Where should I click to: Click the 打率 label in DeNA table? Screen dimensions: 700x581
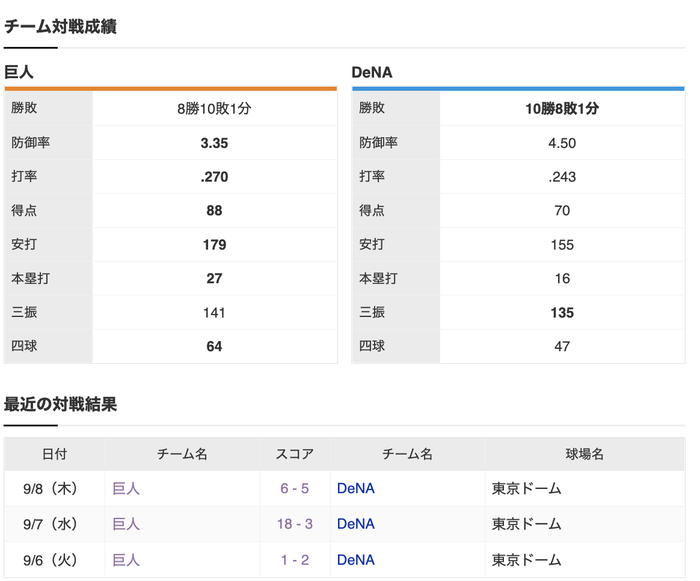pos(372,176)
